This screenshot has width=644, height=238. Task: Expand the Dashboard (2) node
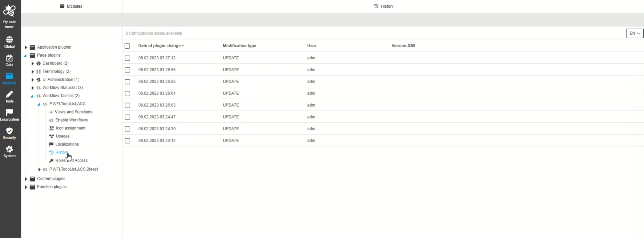point(33,64)
